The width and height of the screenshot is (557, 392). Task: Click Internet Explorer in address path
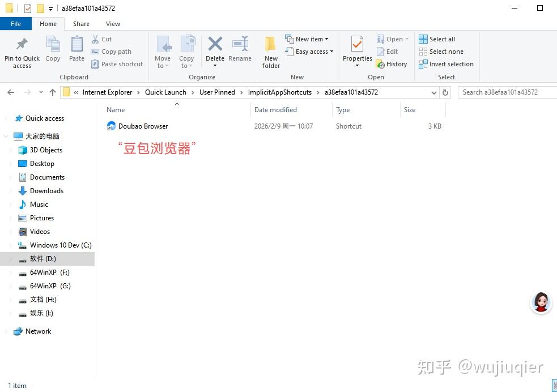(107, 92)
